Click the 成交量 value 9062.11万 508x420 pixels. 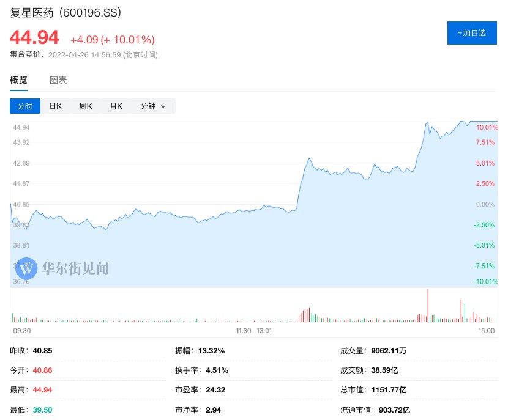(389, 351)
